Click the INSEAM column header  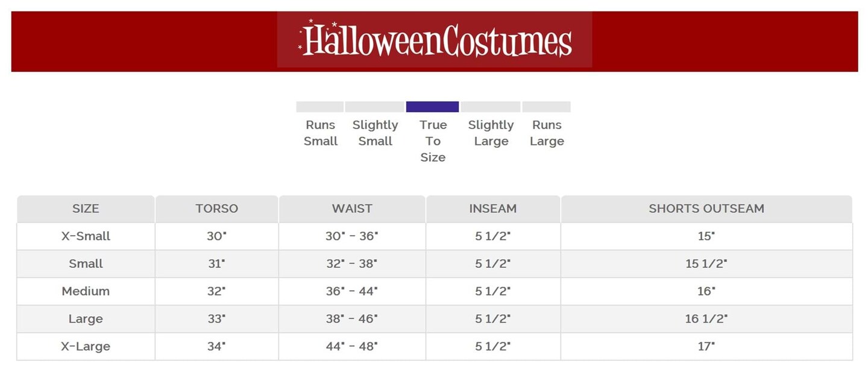[493, 209]
